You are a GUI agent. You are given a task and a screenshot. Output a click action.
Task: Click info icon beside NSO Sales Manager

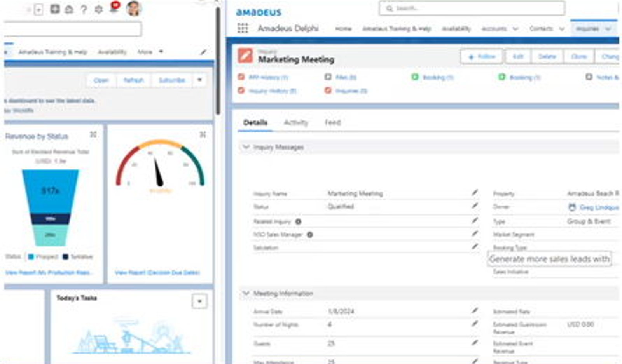click(310, 235)
